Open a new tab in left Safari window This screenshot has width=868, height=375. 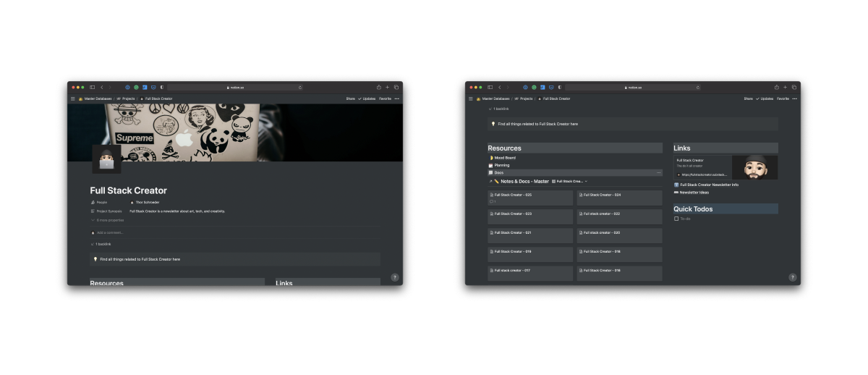(388, 87)
